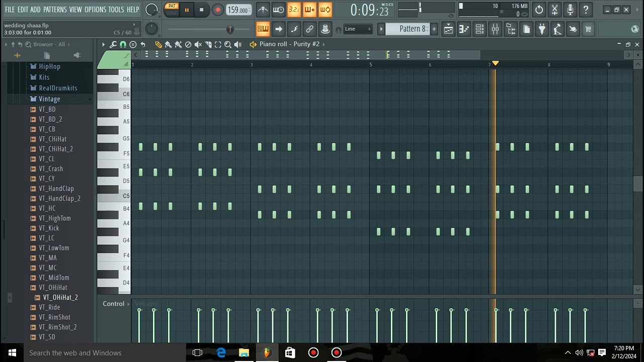Open the OPTIONS menu

pyautogui.click(x=95, y=10)
